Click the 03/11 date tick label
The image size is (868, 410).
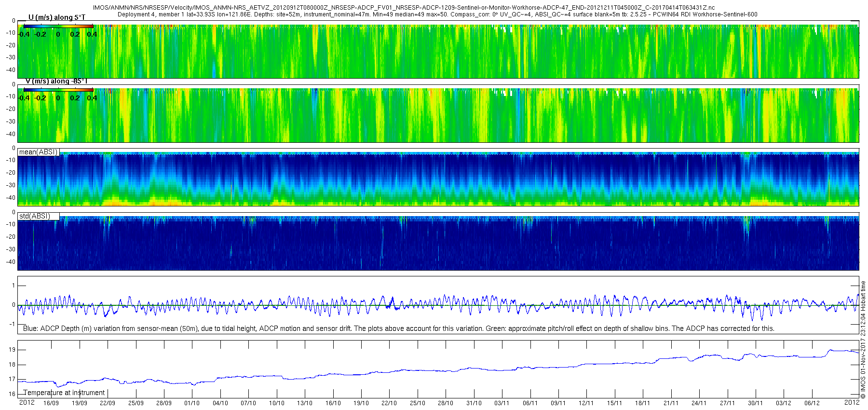click(x=502, y=403)
